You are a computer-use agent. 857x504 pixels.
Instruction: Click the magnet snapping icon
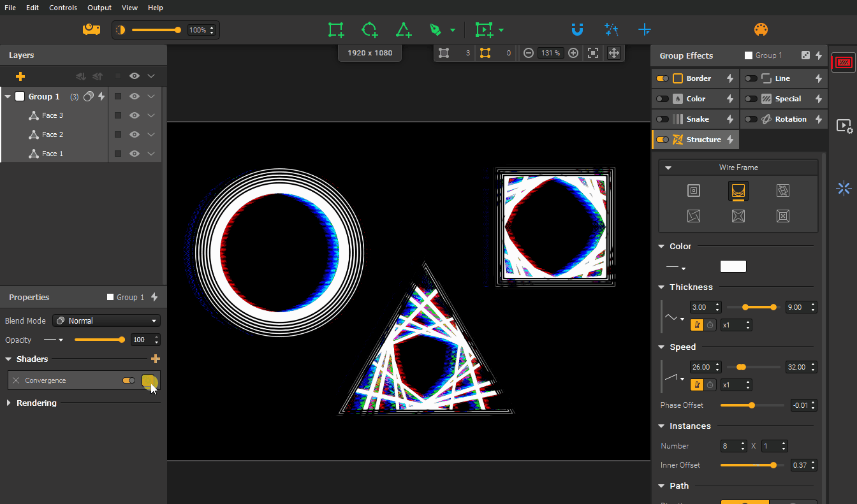[x=577, y=30]
